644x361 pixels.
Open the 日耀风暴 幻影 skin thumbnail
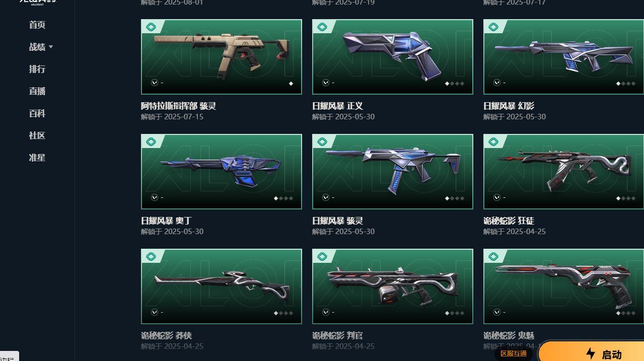[x=563, y=57]
